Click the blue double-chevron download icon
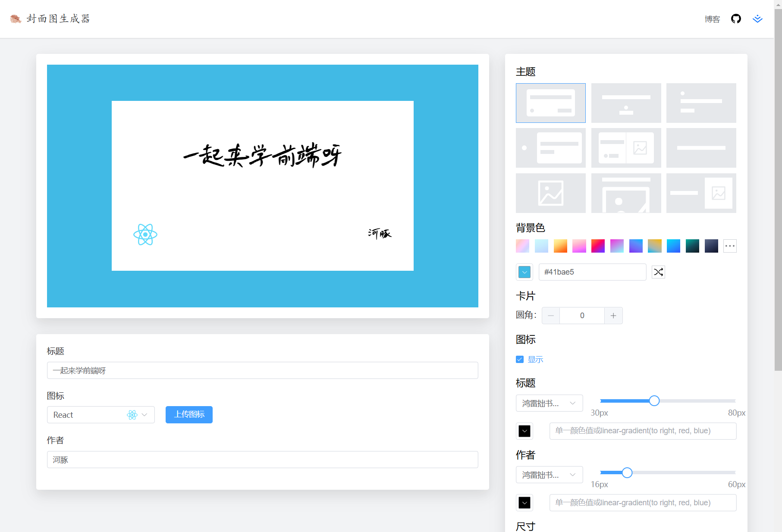The height and width of the screenshot is (532, 782). coord(757,19)
